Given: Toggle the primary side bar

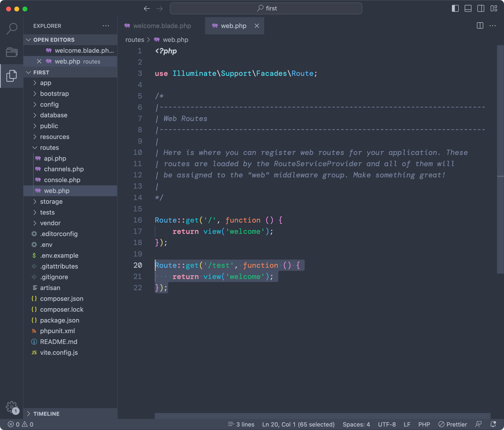Looking at the screenshot, I should pyautogui.click(x=455, y=8).
